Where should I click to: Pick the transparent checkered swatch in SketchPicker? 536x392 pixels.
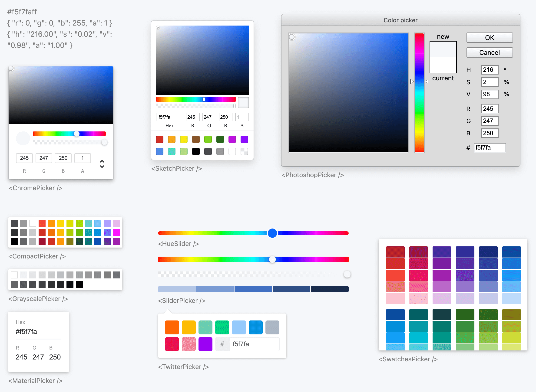[244, 151]
